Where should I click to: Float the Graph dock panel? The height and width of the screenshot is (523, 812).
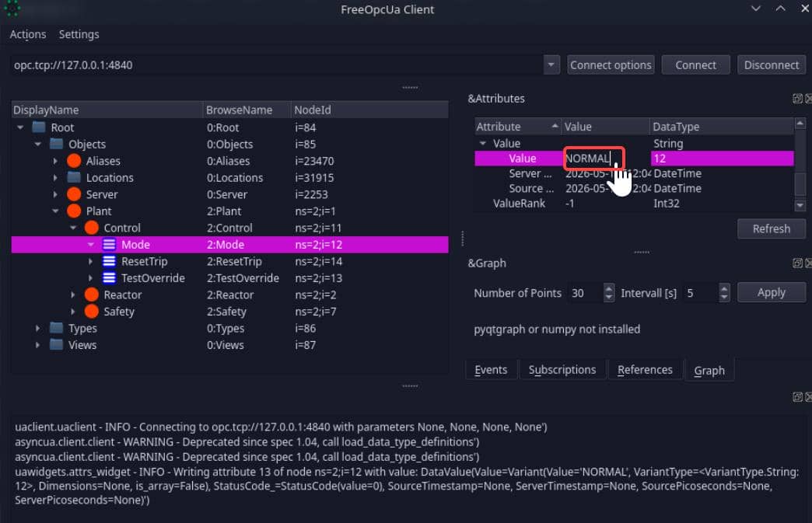797,263
